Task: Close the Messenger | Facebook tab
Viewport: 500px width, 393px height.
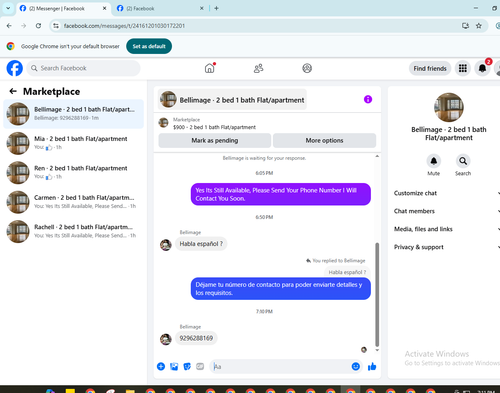Action: click(x=104, y=8)
